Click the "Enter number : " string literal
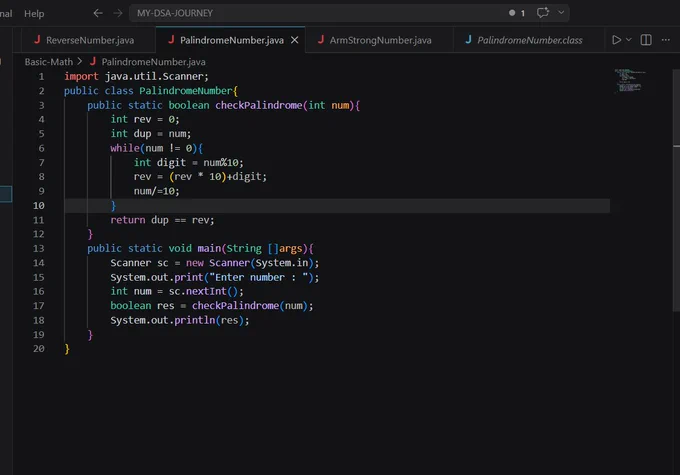680x475 pixels. pyautogui.click(x=258, y=277)
